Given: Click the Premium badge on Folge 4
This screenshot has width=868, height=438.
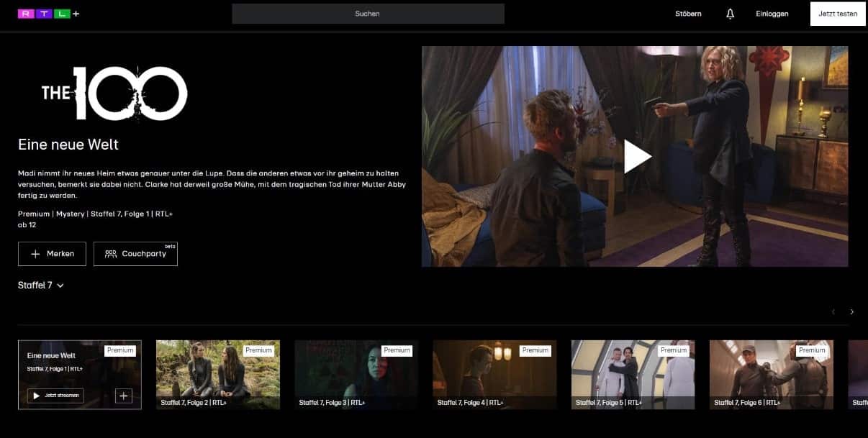Looking at the screenshot, I should 535,350.
